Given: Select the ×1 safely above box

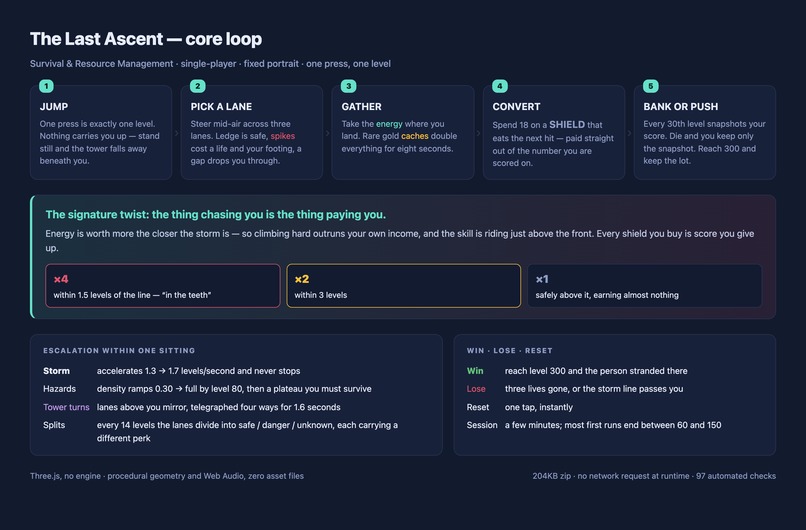Looking at the screenshot, I should coord(645,286).
